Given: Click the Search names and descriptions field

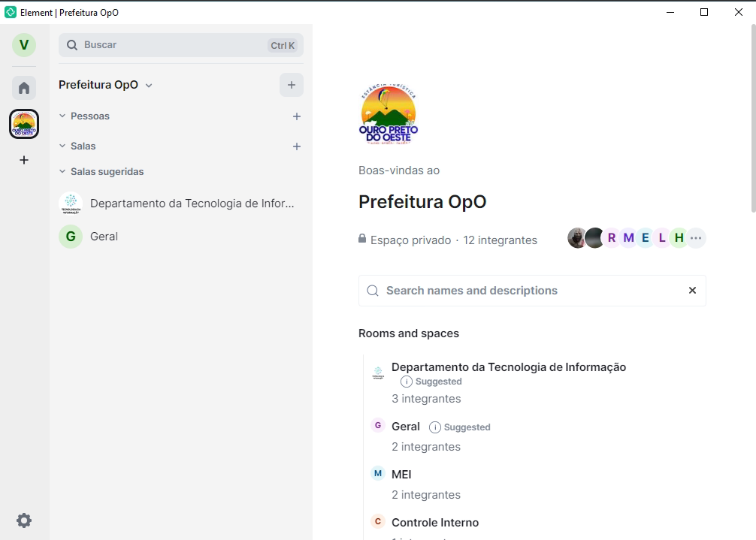Looking at the screenshot, I should click(x=526, y=291).
